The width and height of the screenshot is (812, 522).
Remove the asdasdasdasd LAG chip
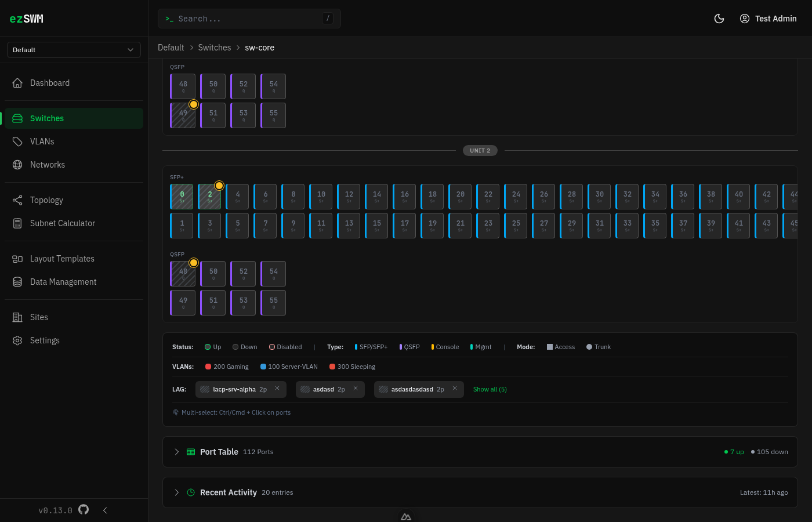coord(455,389)
